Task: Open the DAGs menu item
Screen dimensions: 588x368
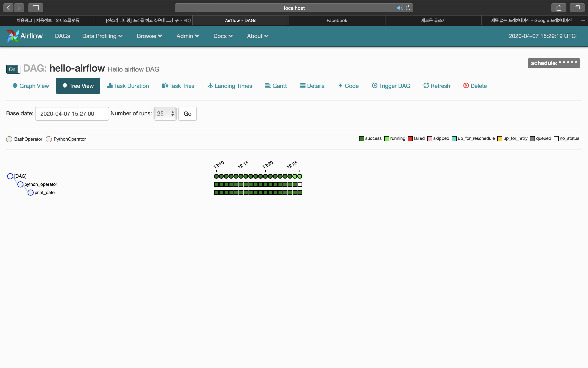Action: tap(62, 36)
